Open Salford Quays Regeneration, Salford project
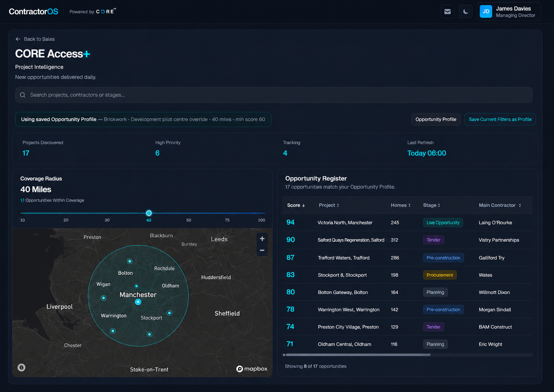Screen dimensions: 554x392 point(351,240)
